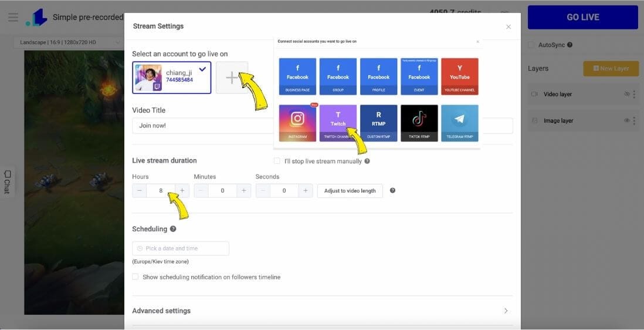
Task: Open the hamburger main menu
Action: pos(13,17)
